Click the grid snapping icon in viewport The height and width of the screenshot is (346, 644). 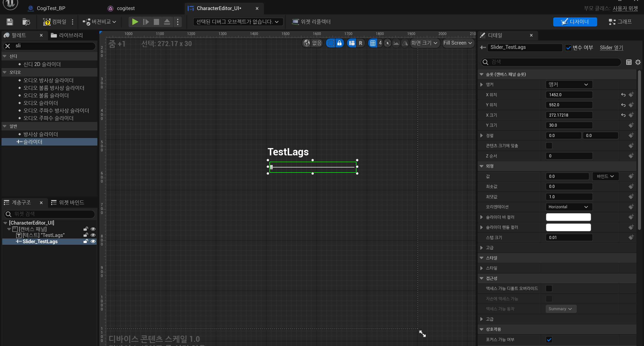373,43
